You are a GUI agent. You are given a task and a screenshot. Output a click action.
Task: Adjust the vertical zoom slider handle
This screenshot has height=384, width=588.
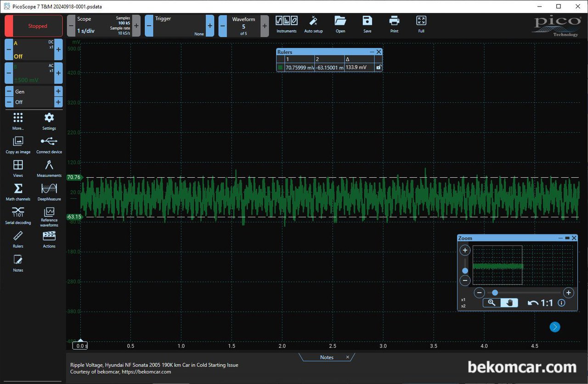point(465,271)
